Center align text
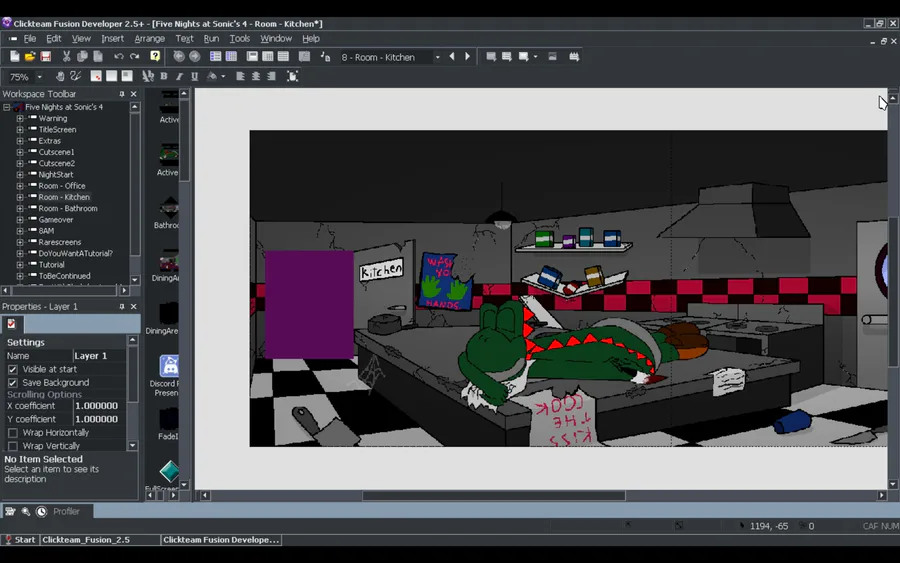Image resolution: width=900 pixels, height=563 pixels. pyautogui.click(x=256, y=76)
